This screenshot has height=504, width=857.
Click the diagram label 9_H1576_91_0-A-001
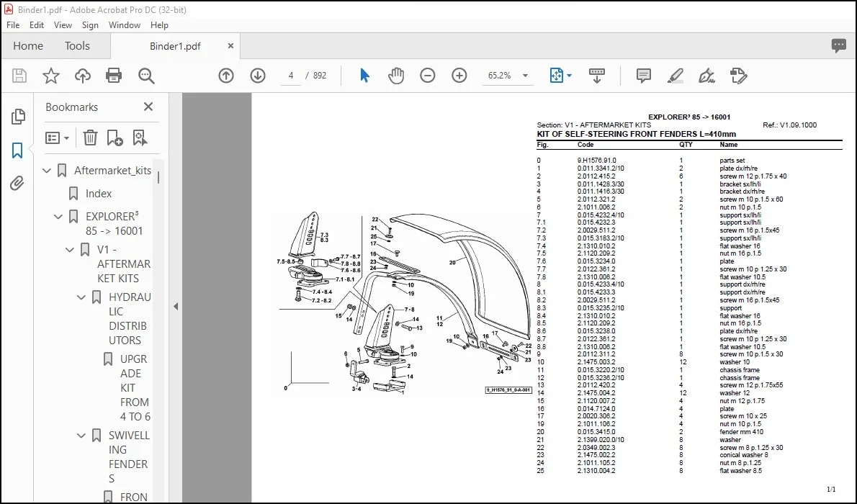tap(508, 390)
